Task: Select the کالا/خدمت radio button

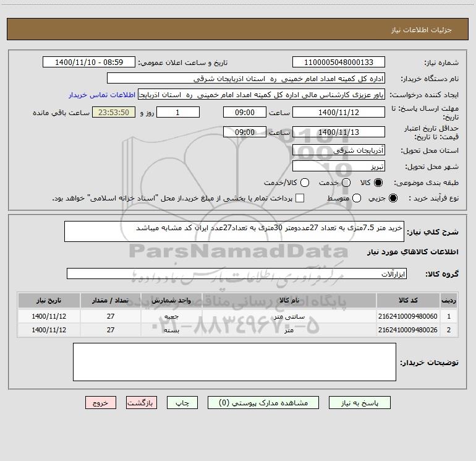Action: (305, 183)
